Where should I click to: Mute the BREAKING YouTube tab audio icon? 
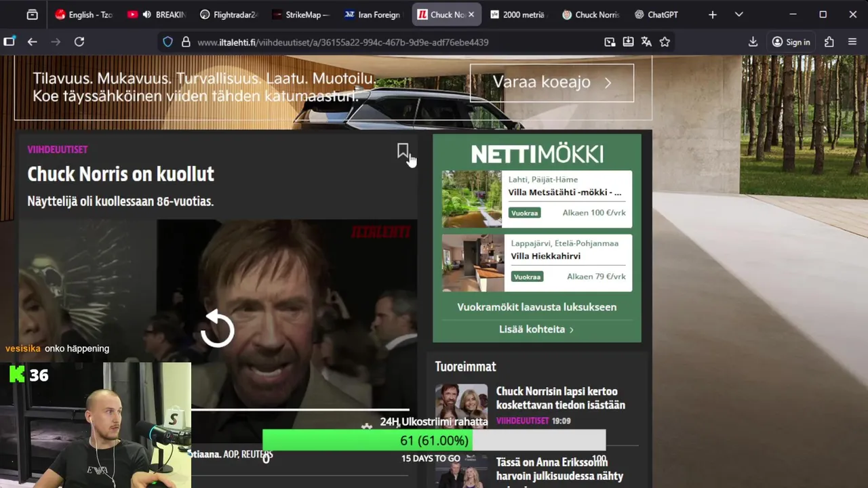(x=146, y=14)
